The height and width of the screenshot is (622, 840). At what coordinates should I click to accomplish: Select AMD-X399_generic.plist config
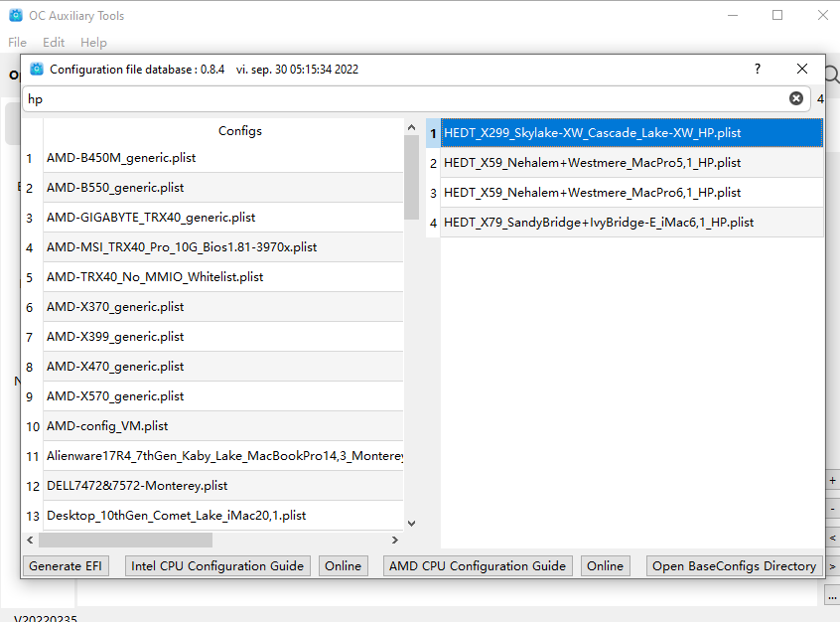223,337
